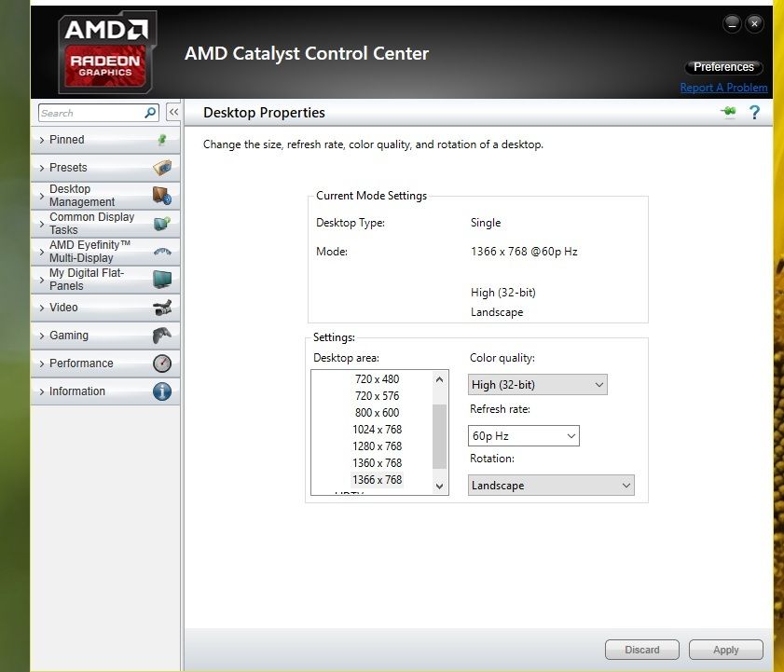Open the Refresh rate dropdown

click(x=524, y=436)
